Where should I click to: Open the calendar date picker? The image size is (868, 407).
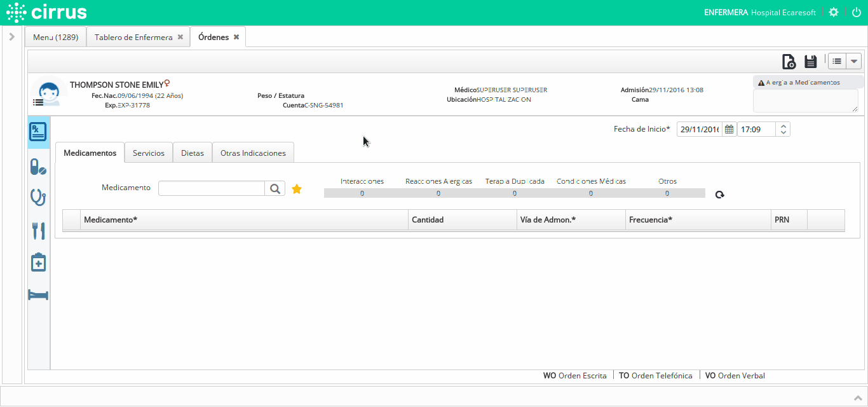pyautogui.click(x=729, y=130)
